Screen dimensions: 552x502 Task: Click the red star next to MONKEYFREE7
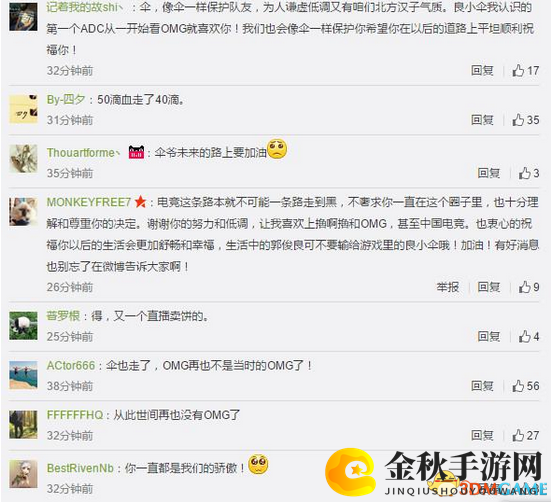(x=140, y=202)
